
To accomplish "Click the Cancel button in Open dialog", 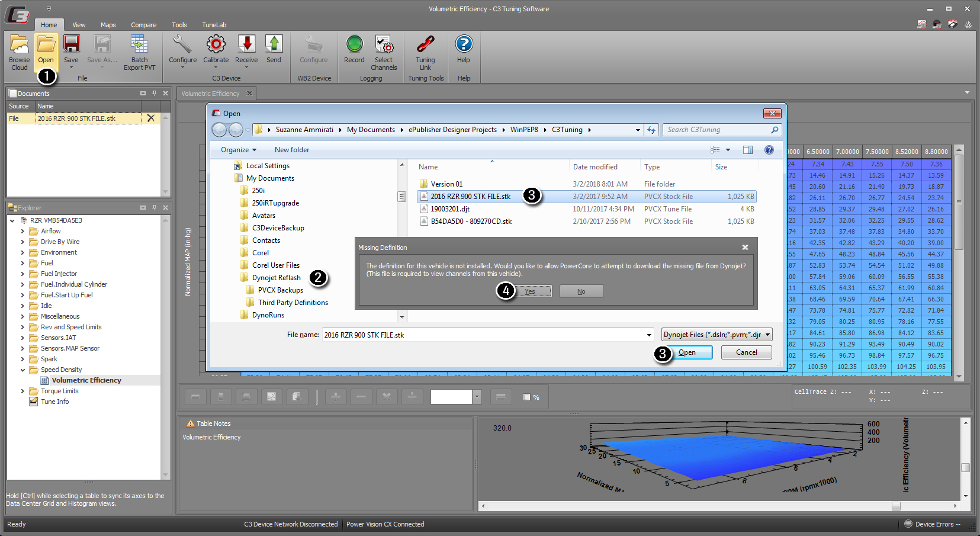I will point(746,352).
